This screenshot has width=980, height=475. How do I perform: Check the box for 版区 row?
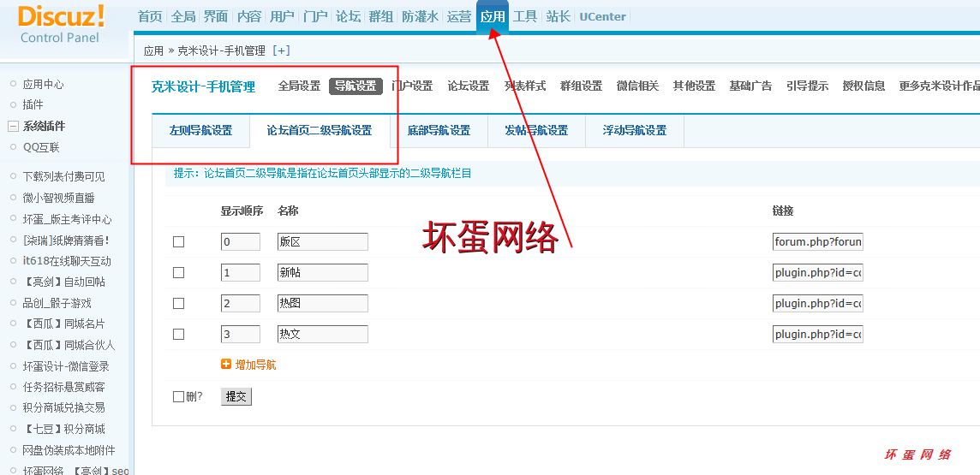[179, 241]
